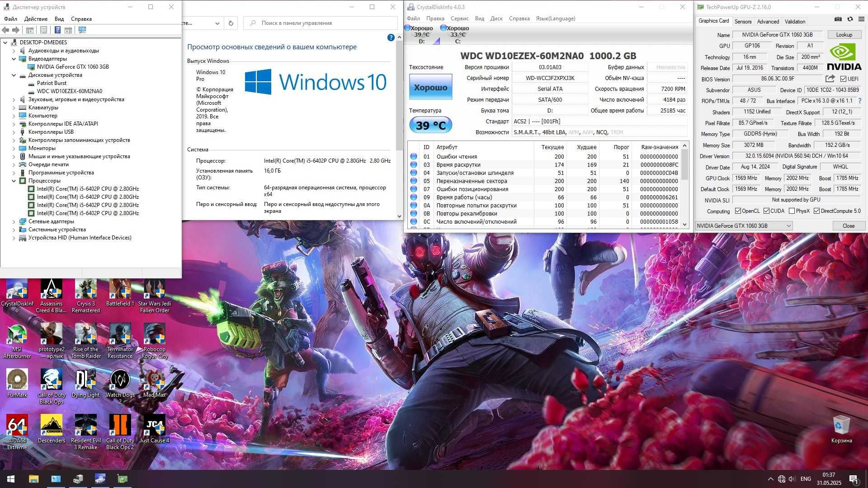Click the blue question-mark help icon in Device Manager
Image resolution: width=868 pixels, height=488 pixels.
click(57, 30)
